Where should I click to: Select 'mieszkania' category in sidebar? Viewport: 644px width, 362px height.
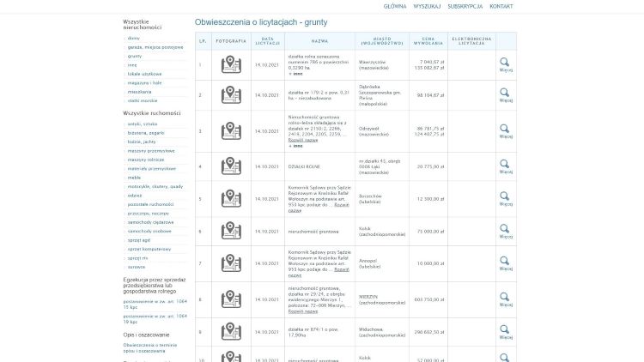pyautogui.click(x=139, y=91)
